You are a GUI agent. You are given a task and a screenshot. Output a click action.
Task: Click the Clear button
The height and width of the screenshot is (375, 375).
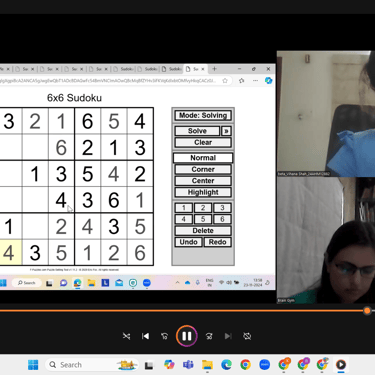203,142
